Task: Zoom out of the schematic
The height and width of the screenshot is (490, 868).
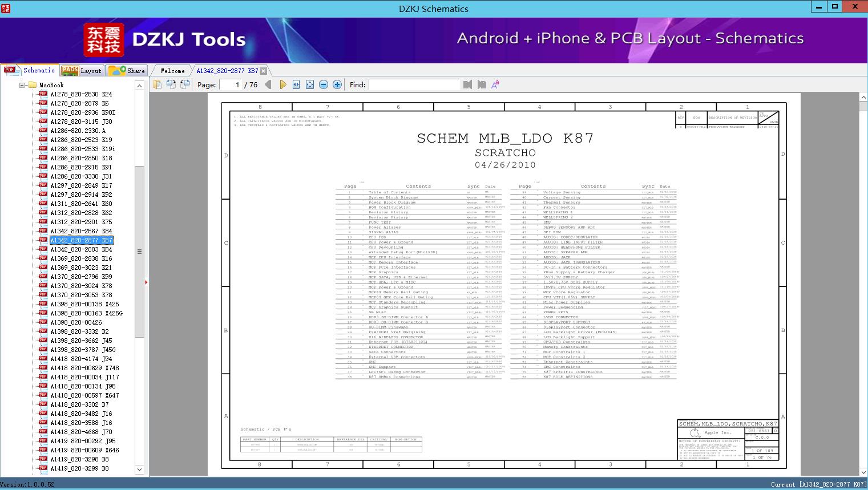Action: tap(324, 84)
